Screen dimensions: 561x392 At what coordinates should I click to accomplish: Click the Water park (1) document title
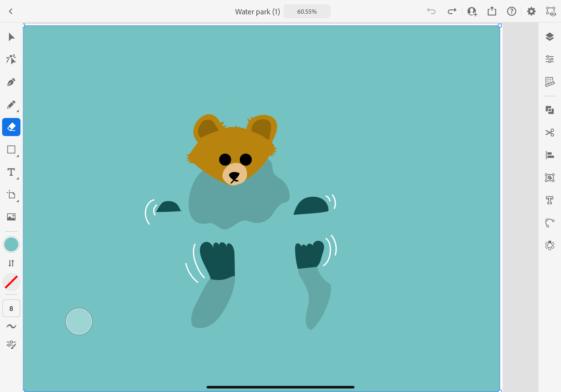pyautogui.click(x=257, y=12)
